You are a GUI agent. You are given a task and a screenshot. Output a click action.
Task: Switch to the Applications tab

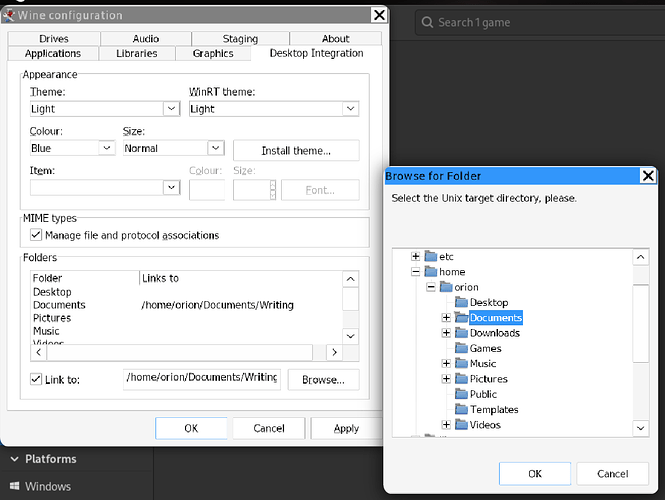(x=53, y=53)
